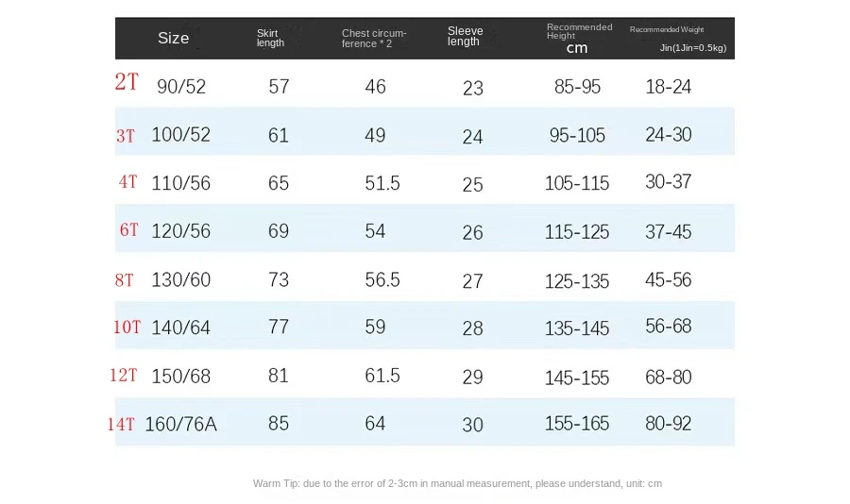Click the 160/76A size cell
Screen dimensions: 850x504
(x=180, y=424)
